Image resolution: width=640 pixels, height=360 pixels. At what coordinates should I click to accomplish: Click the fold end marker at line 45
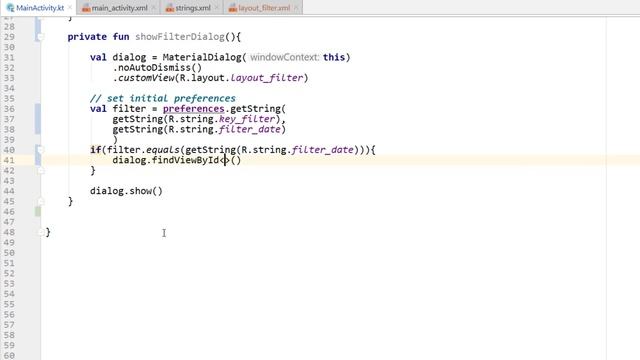[40, 202]
